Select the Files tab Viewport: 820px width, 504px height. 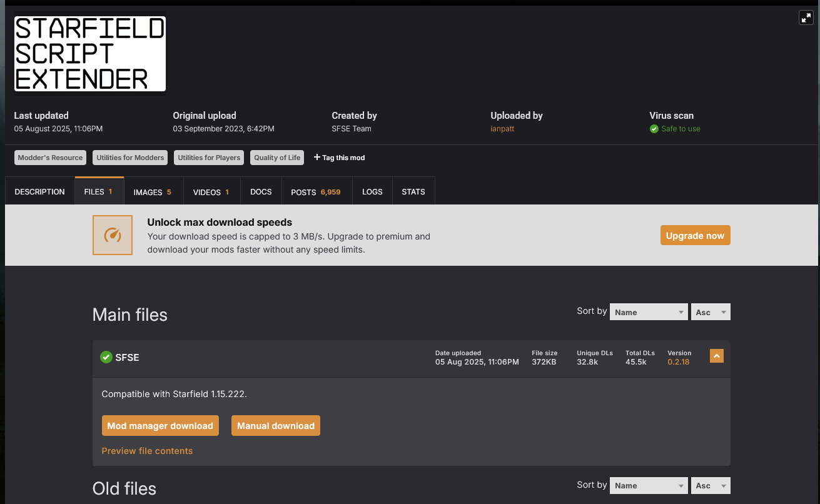pyautogui.click(x=99, y=191)
